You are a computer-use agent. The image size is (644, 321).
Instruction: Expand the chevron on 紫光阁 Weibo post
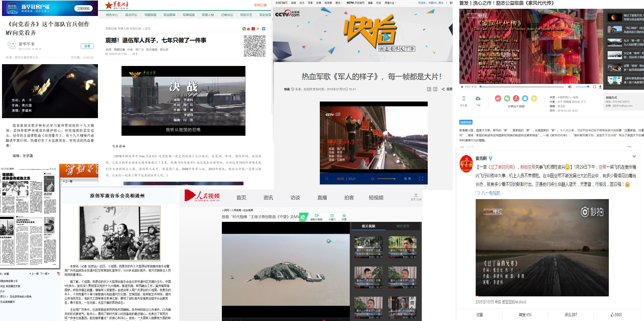click(634, 156)
